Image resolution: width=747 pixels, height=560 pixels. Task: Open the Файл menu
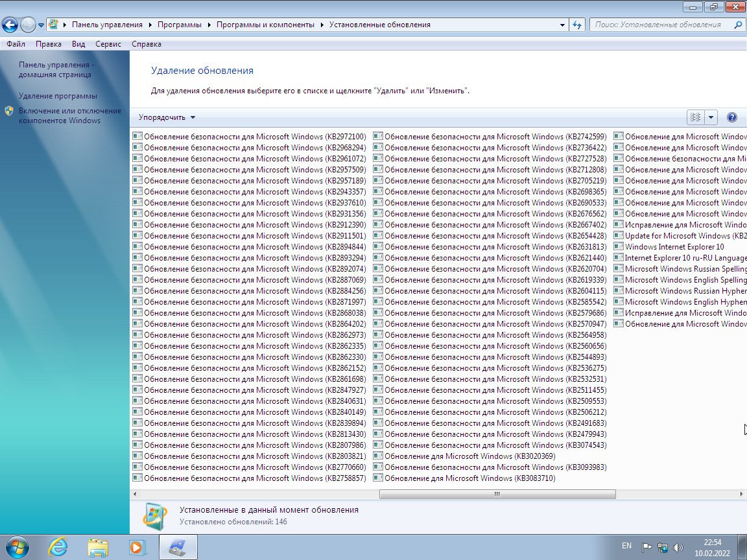click(x=16, y=44)
